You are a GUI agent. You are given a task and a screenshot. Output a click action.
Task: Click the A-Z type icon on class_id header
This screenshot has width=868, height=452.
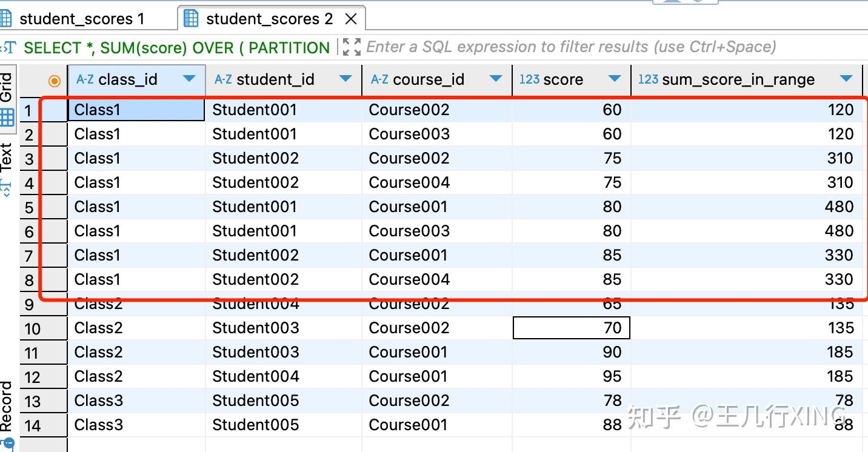coord(84,79)
